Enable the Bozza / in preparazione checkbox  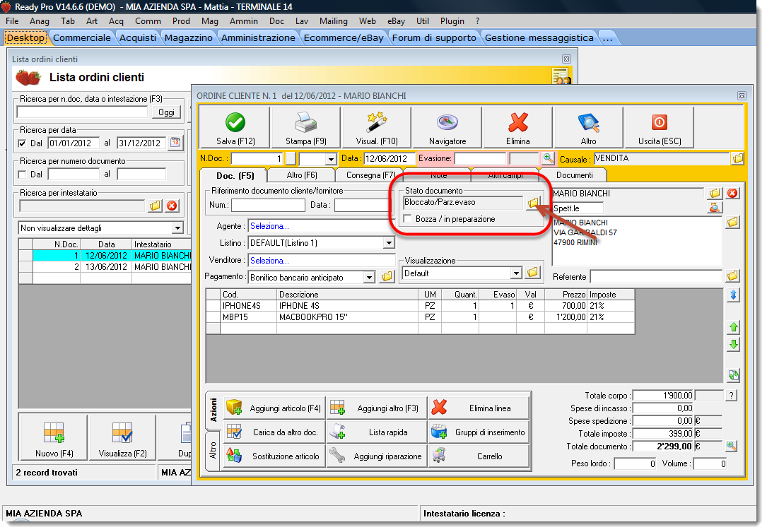pyautogui.click(x=409, y=219)
